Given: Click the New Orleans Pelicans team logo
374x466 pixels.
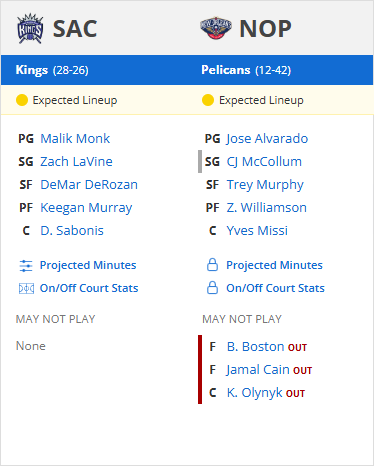Looking at the screenshot, I should point(216,28).
